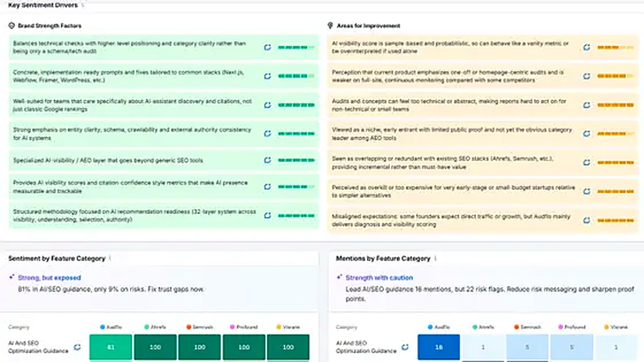Select 'Seen as overlapping or redundant' improvement text
Viewport: 644px width, 362px height.
pyautogui.click(x=442, y=163)
